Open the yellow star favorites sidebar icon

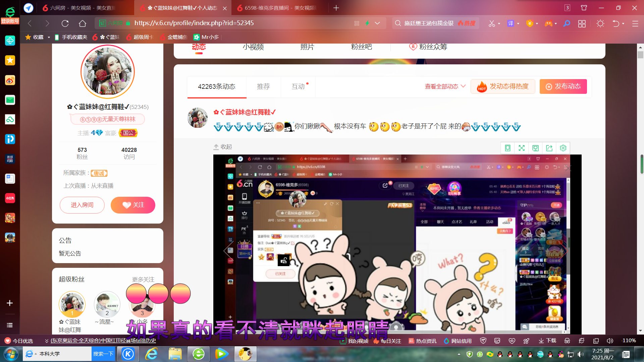click(10, 60)
